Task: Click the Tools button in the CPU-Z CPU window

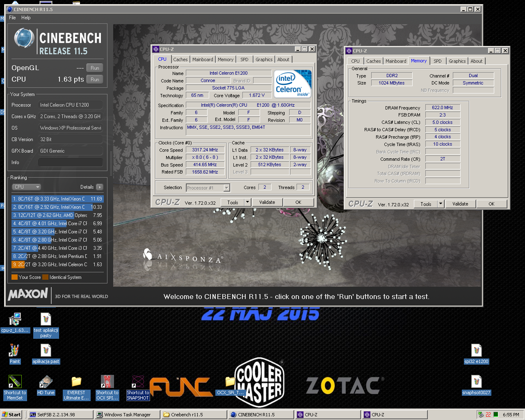Action: (233, 202)
